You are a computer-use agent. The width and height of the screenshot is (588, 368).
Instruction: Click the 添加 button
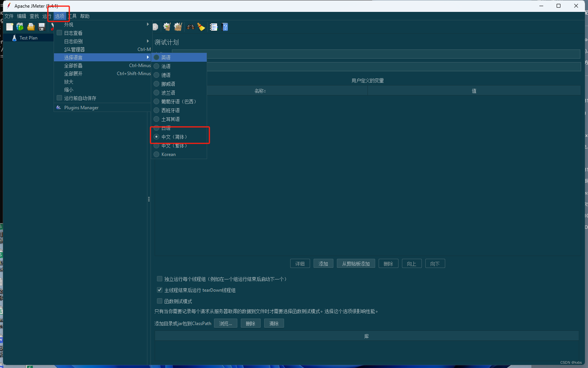click(323, 264)
